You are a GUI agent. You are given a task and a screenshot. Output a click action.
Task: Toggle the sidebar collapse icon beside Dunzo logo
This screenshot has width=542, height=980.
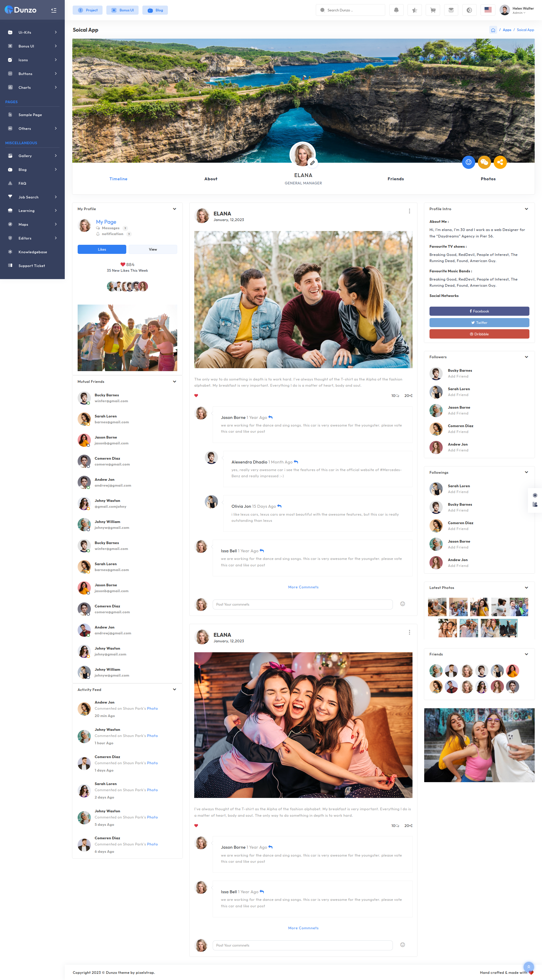[x=54, y=10]
